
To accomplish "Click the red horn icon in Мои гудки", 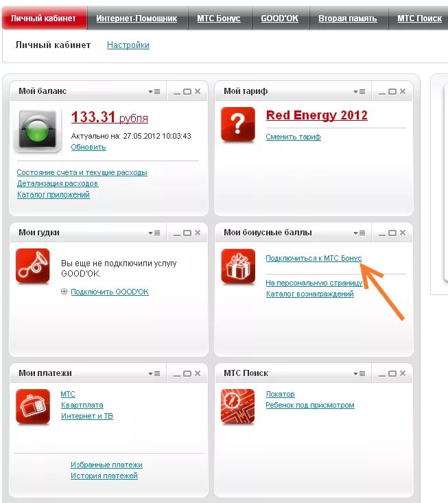I will point(33,266).
